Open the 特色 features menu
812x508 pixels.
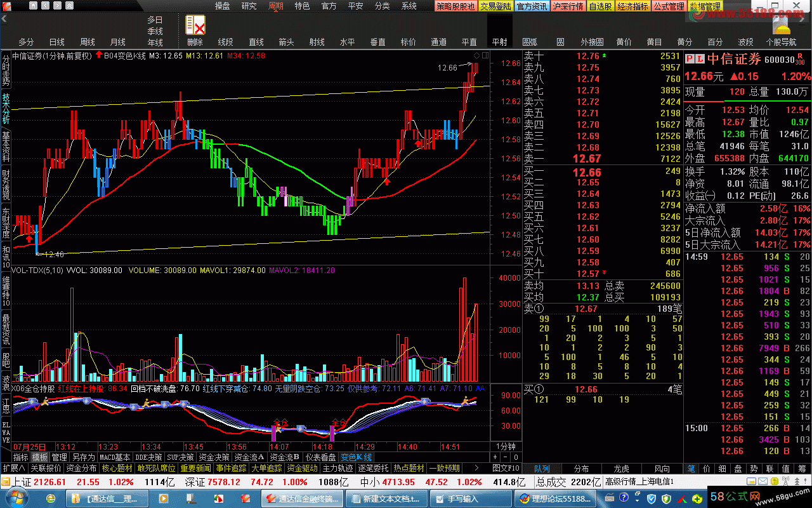point(303,6)
